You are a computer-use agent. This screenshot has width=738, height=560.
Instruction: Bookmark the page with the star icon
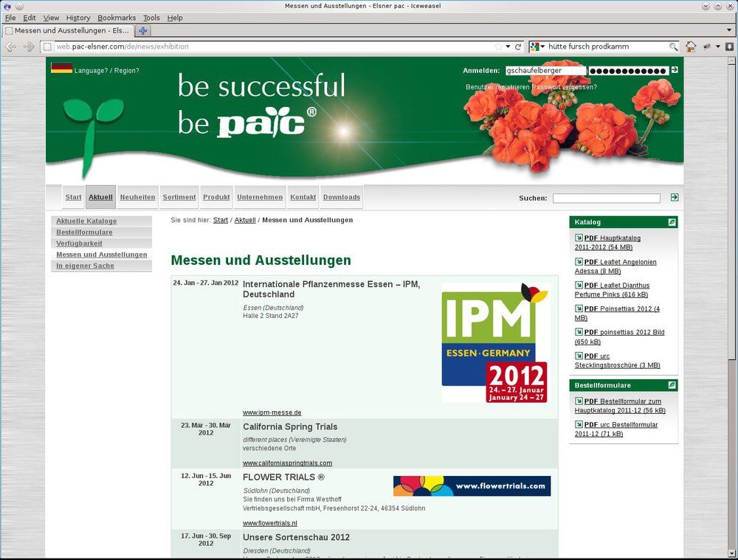click(x=499, y=46)
